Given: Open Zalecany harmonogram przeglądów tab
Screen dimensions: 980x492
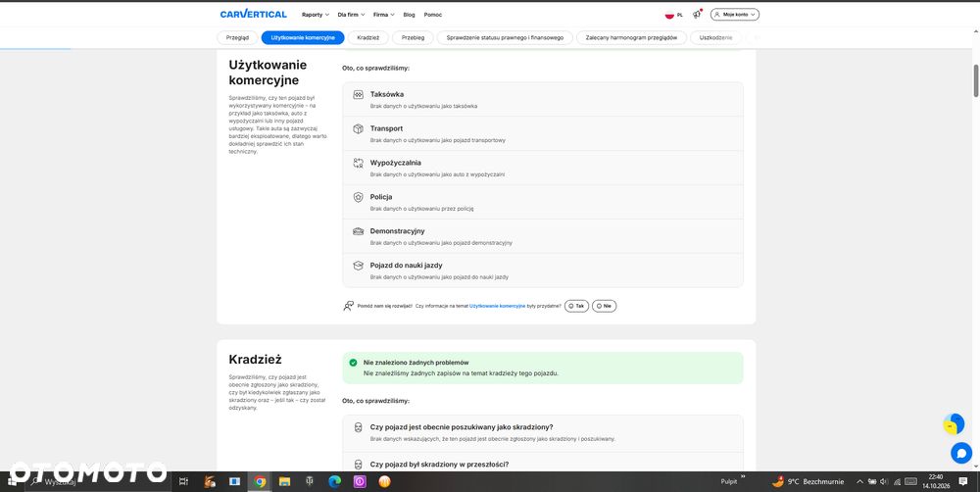Looking at the screenshot, I should [631, 37].
